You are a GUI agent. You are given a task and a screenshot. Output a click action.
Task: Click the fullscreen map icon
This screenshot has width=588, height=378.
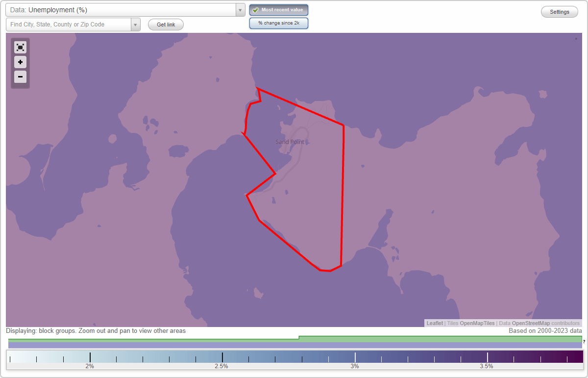20,48
